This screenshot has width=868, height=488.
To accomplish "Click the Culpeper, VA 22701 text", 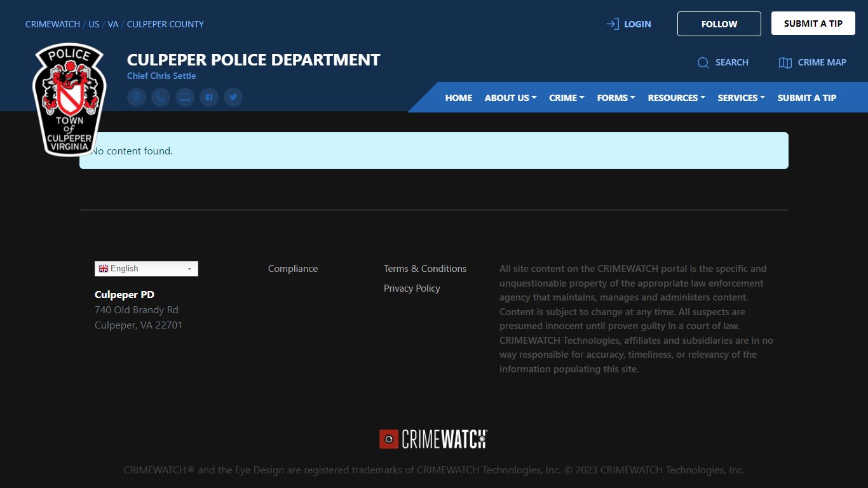I will [x=139, y=325].
